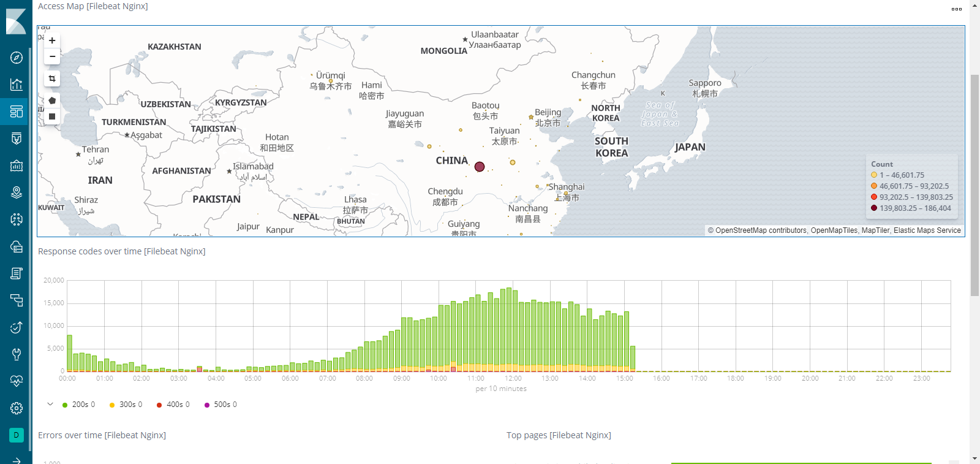This screenshot has width=980, height=464.
Task: Open the Uptime app icon
Action: click(x=17, y=327)
